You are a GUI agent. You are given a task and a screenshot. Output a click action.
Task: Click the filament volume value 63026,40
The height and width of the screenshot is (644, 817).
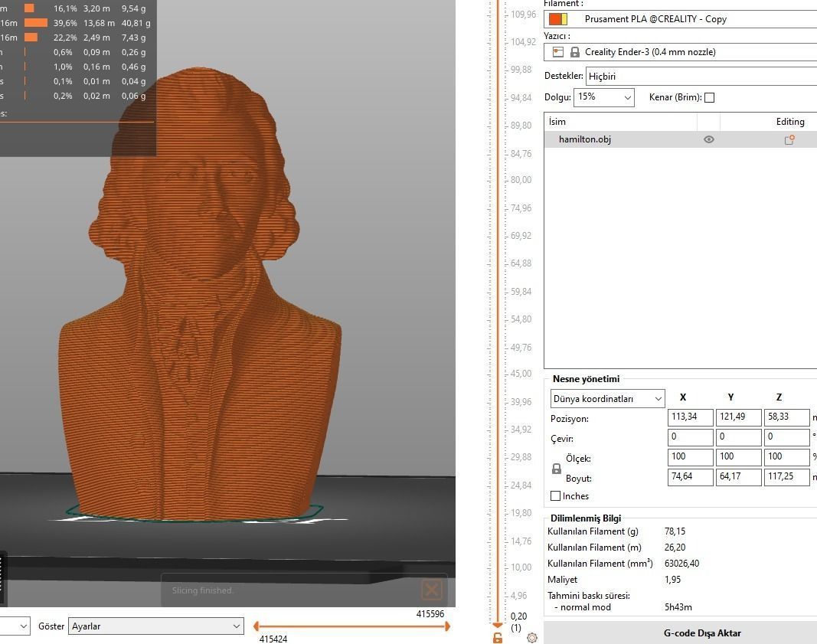coord(682,564)
